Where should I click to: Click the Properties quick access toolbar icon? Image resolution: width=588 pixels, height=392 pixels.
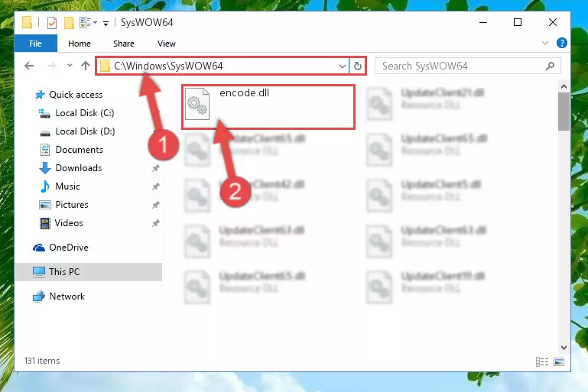point(52,23)
